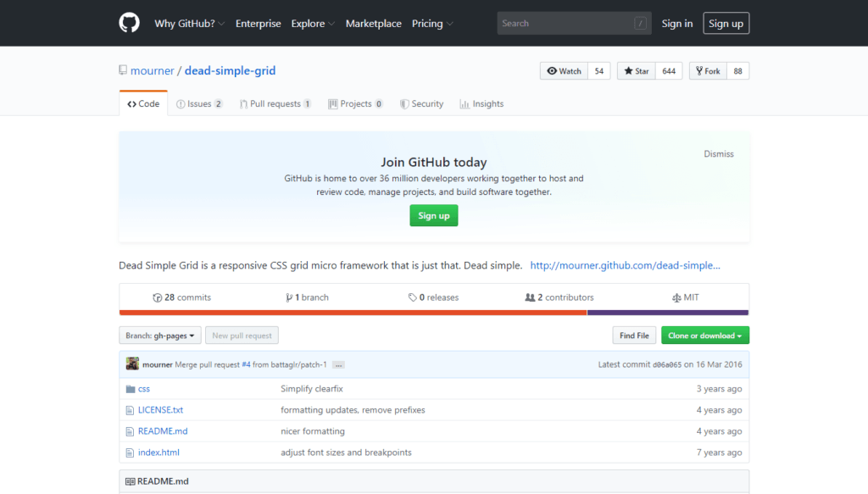Watch the repository

(564, 71)
